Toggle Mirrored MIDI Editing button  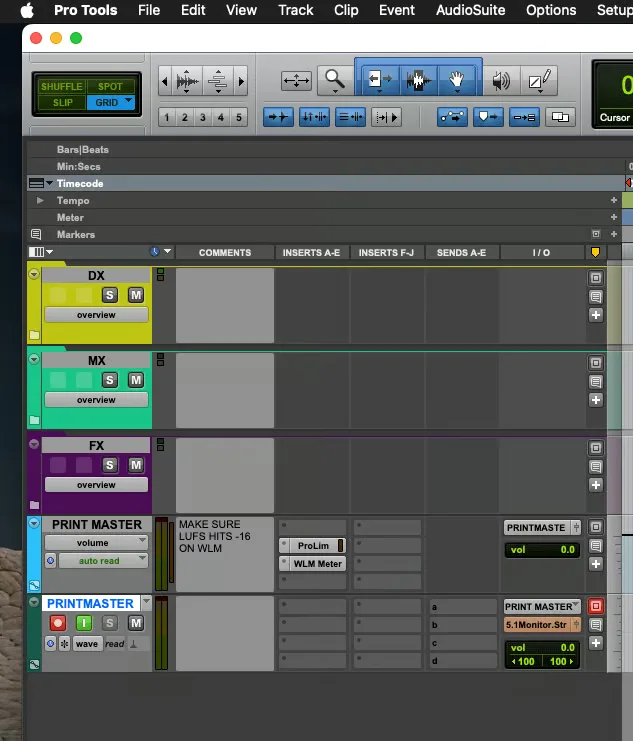tap(524, 117)
